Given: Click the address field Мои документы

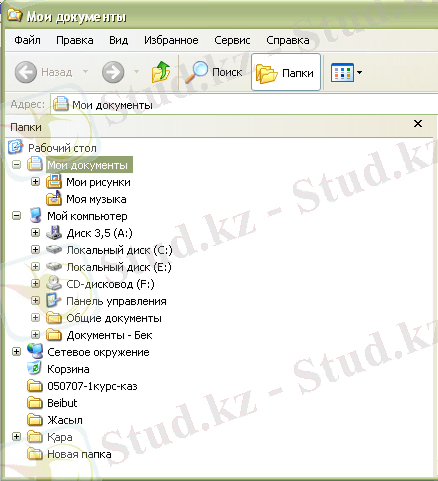Looking at the screenshot, I should coord(244,105).
